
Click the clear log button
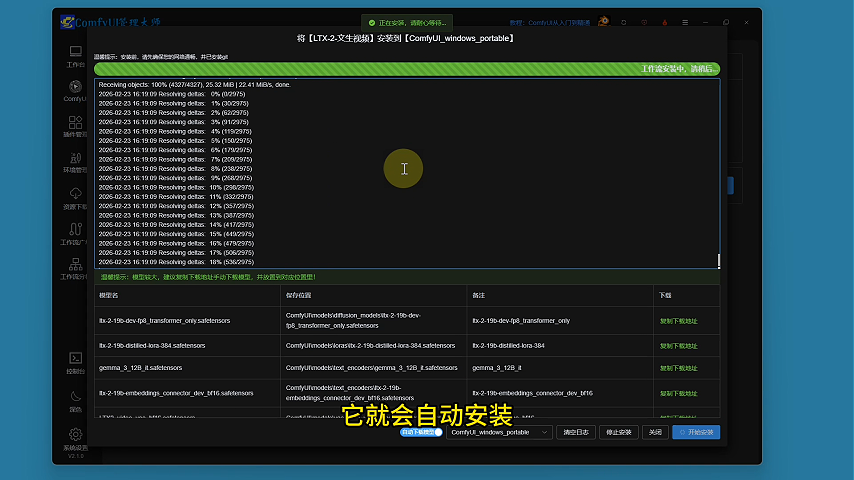[576, 432]
